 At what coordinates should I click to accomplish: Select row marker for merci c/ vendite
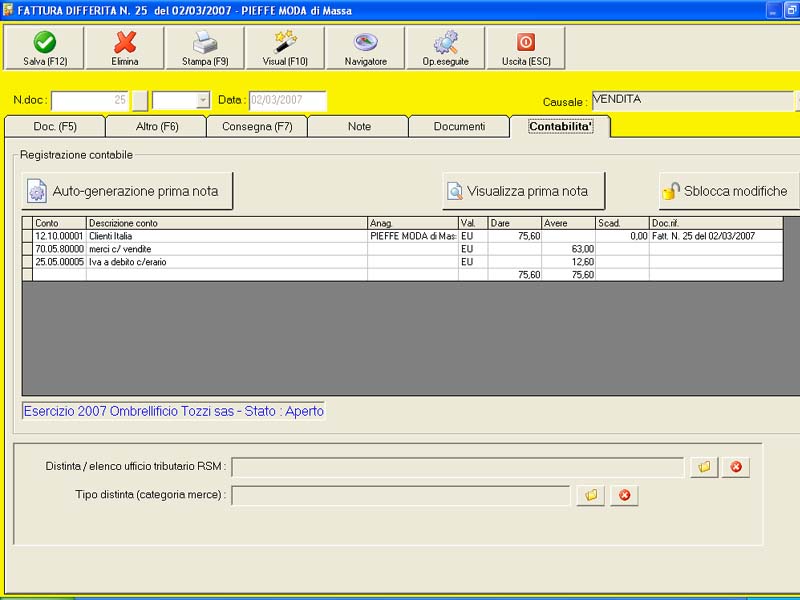28,249
